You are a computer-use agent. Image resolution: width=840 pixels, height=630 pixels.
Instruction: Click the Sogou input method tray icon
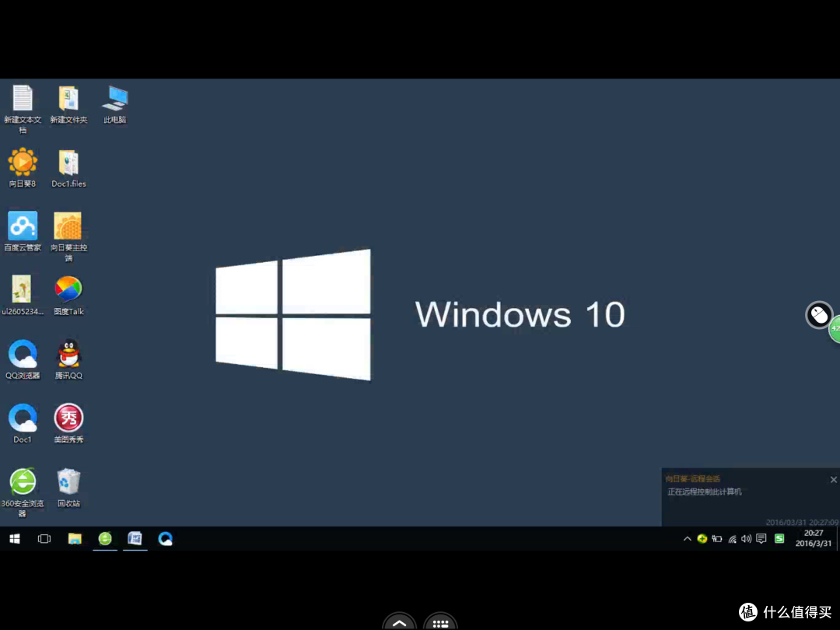click(x=779, y=539)
